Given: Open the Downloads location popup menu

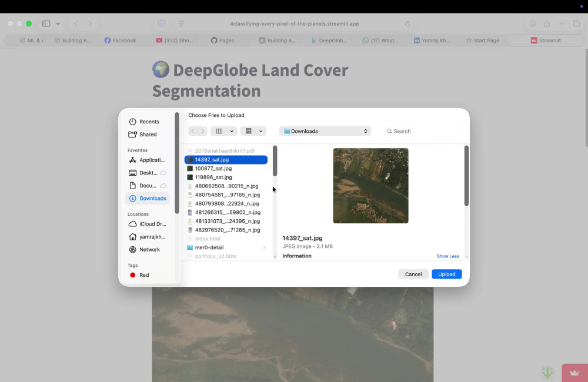Looking at the screenshot, I should (x=325, y=131).
